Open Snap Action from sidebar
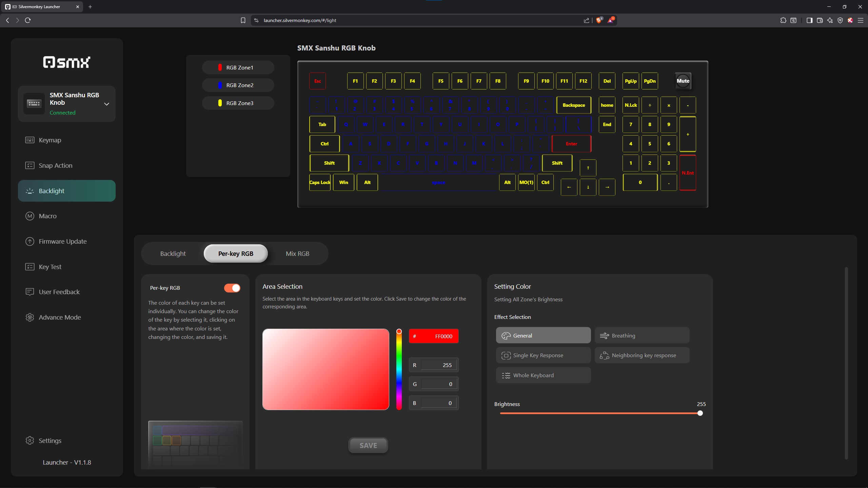 (x=55, y=165)
